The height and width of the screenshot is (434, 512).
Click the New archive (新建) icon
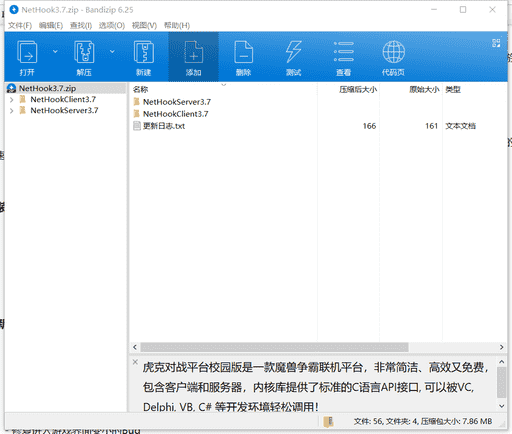pyautogui.click(x=144, y=52)
